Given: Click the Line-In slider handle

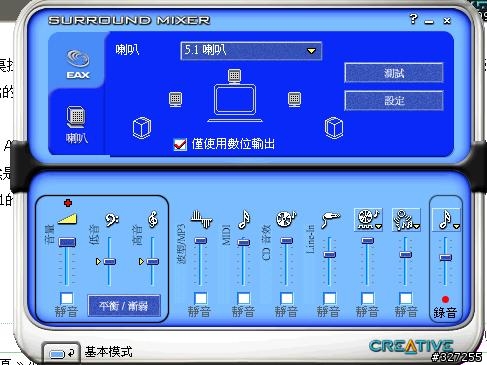Looking at the screenshot, I should click(x=329, y=255).
